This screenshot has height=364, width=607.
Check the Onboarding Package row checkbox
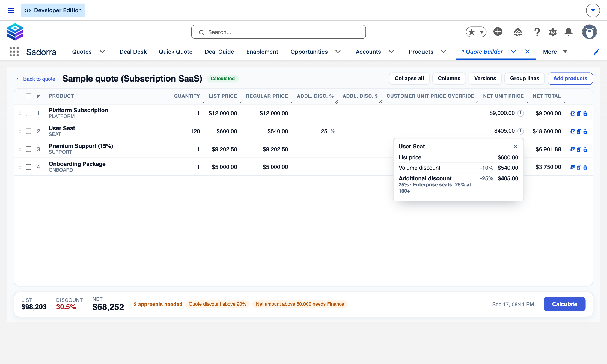click(29, 167)
